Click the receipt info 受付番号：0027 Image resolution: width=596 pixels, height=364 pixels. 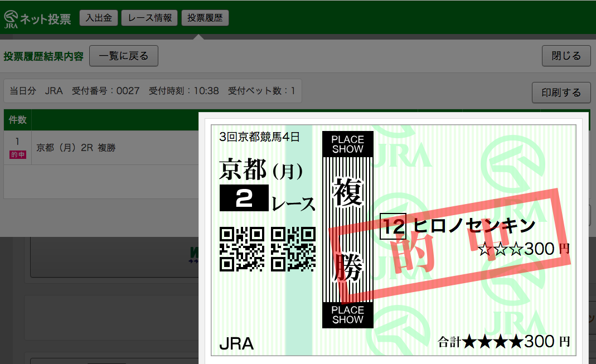pyautogui.click(x=106, y=91)
